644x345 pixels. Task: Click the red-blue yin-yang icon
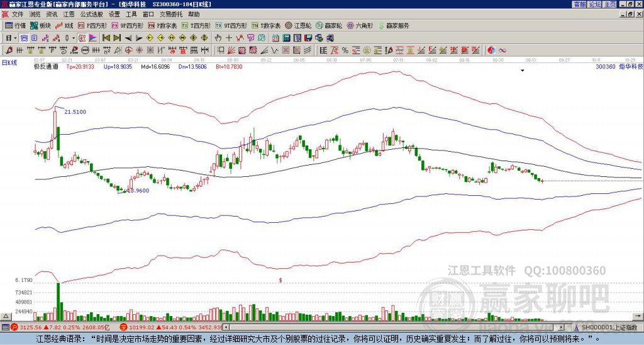click(x=491, y=50)
